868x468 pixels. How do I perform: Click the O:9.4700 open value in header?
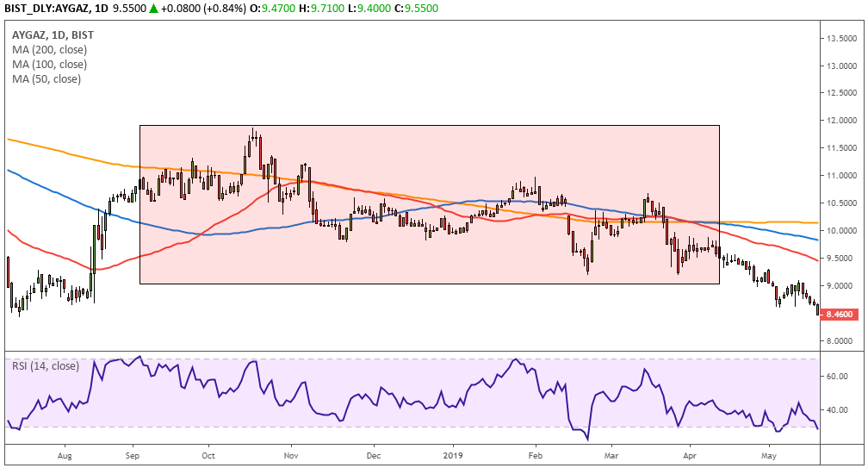(272, 9)
